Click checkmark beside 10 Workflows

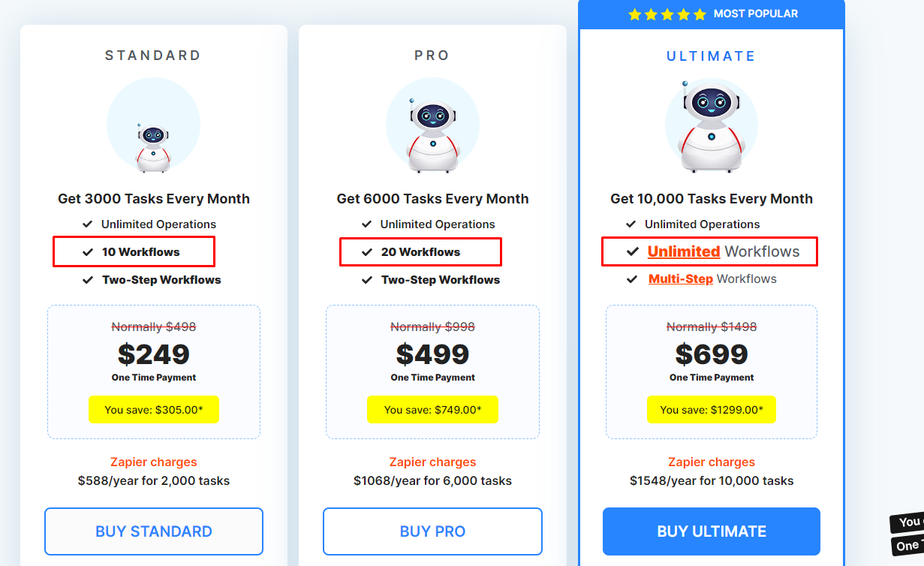pyautogui.click(x=88, y=252)
